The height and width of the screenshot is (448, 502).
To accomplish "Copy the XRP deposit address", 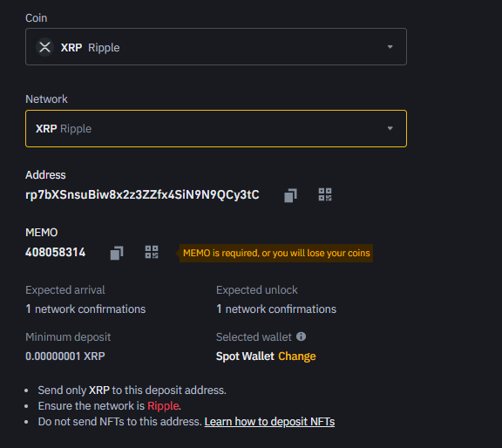I will coord(290,195).
